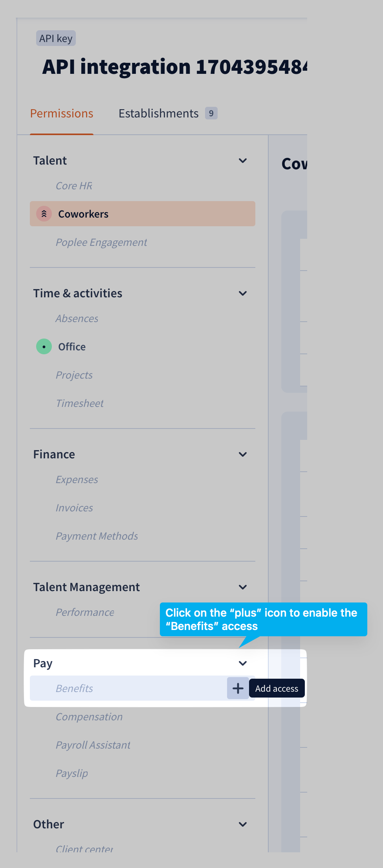This screenshot has height=868, width=383.
Task: Toggle the Other section chevron
Action: click(x=243, y=824)
